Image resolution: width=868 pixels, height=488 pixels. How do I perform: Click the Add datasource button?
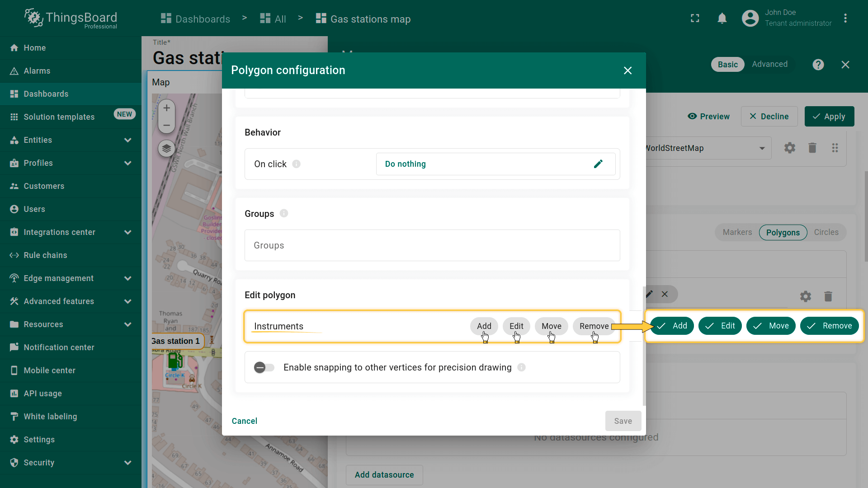(384, 475)
